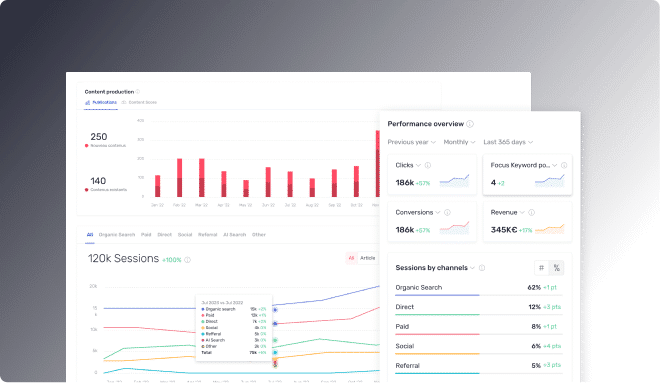Click the Social orange progress bar
Viewport: 660px width, 383px height.
tap(437, 354)
